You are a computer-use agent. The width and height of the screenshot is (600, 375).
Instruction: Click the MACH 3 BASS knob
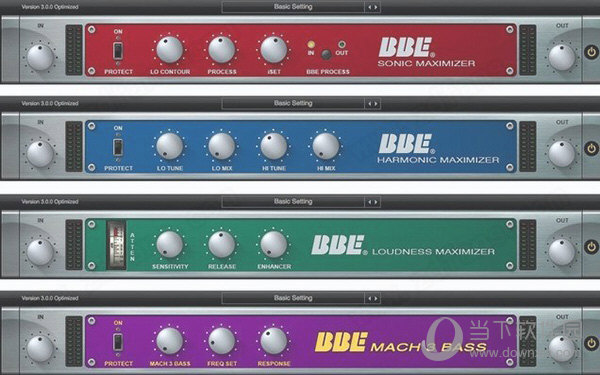point(170,341)
